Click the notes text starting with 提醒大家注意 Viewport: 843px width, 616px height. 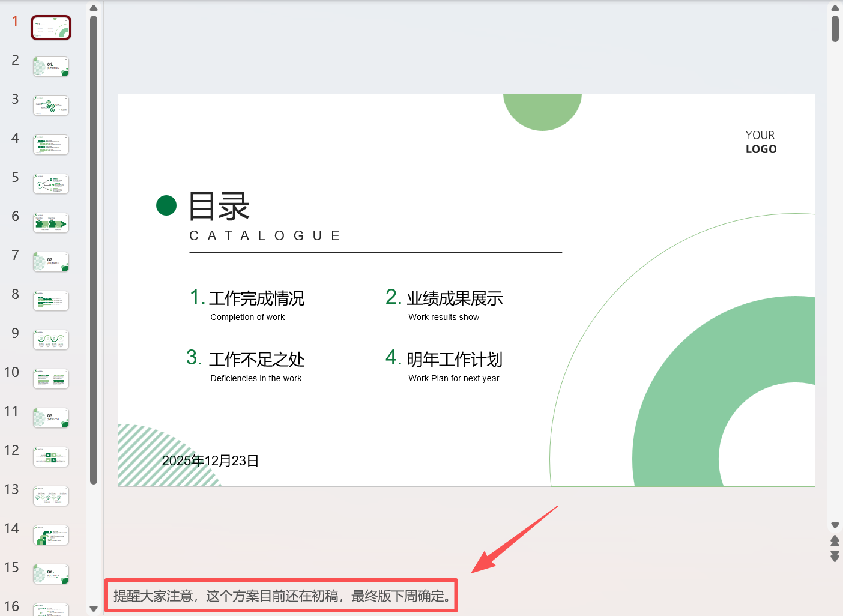click(x=281, y=596)
